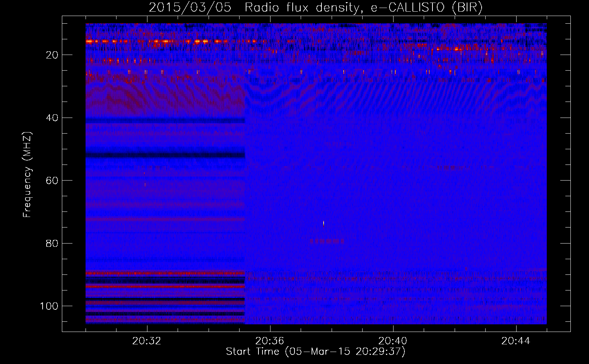
Task: Click the y-axis tick label '80'
Action: click(52, 243)
